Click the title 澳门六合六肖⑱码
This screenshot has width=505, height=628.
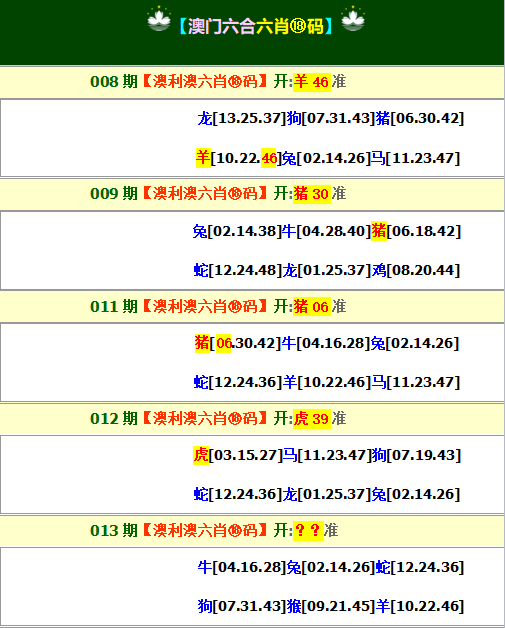(256, 26)
